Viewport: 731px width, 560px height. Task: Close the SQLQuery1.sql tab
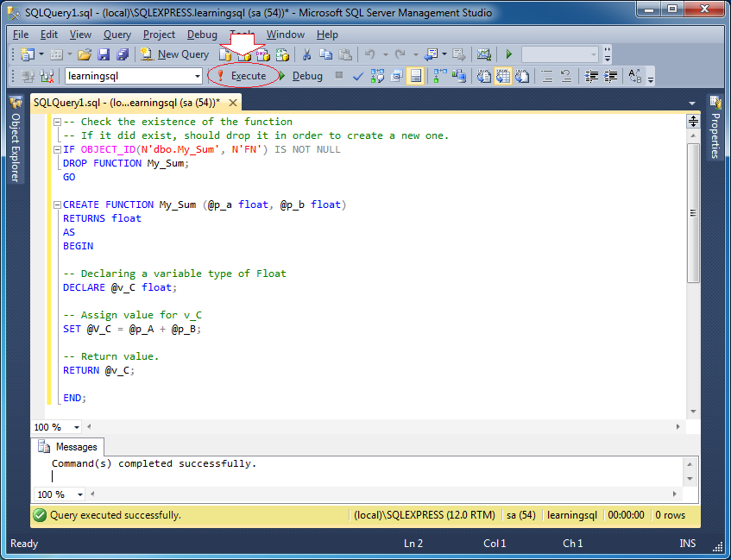coord(233,103)
